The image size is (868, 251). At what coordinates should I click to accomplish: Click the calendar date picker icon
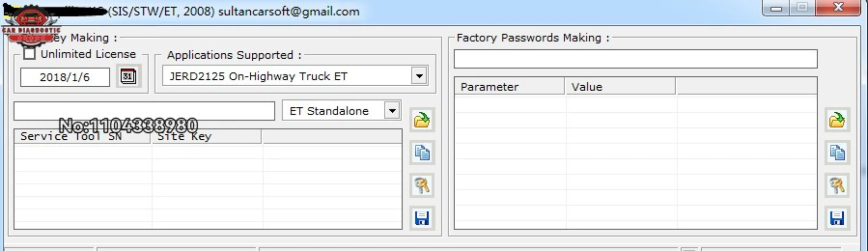tap(128, 76)
